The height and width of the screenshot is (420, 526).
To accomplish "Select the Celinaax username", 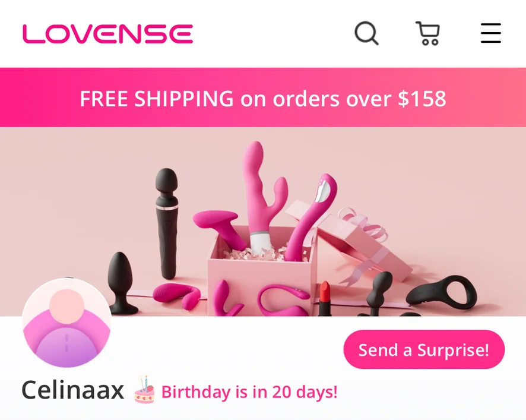I will tap(73, 390).
